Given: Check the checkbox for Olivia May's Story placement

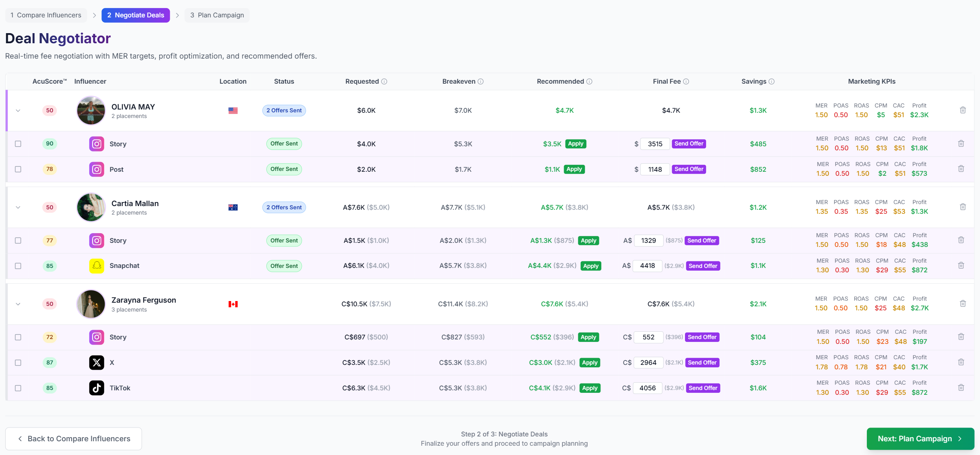Looking at the screenshot, I should (x=18, y=143).
